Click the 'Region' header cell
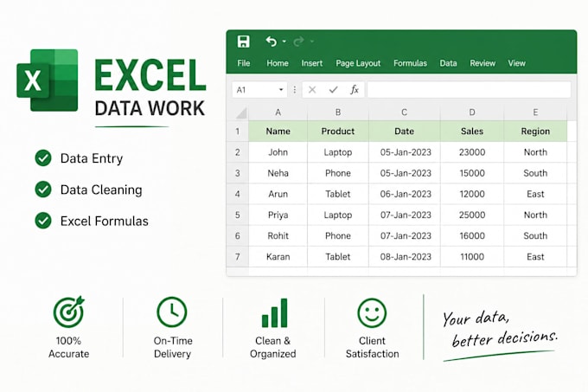The image size is (588, 392). tap(535, 132)
